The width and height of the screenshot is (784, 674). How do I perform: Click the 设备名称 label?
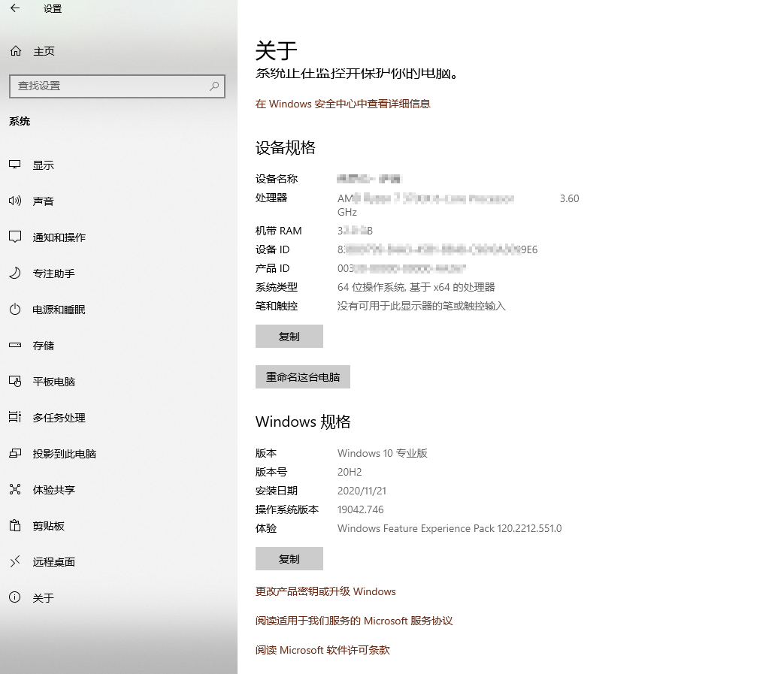tap(277, 179)
